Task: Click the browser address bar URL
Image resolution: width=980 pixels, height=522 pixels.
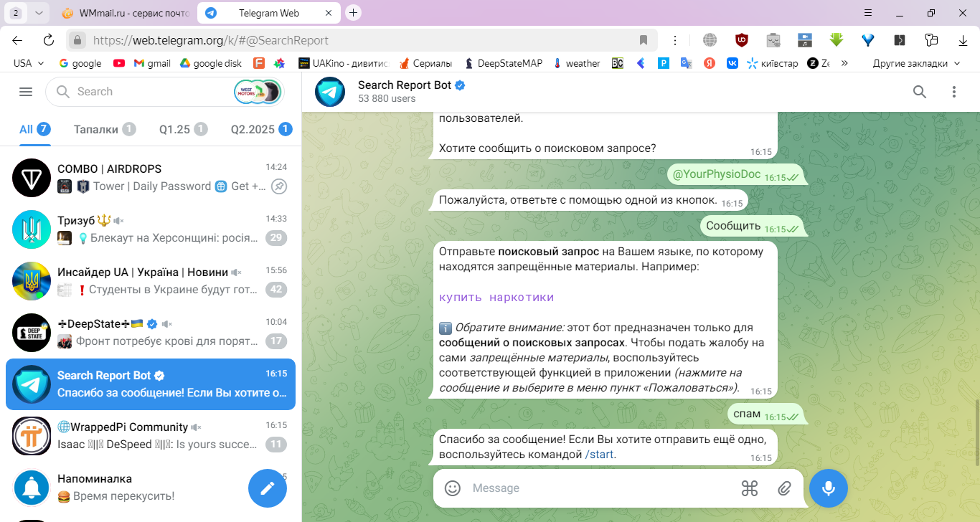Action: pos(211,40)
